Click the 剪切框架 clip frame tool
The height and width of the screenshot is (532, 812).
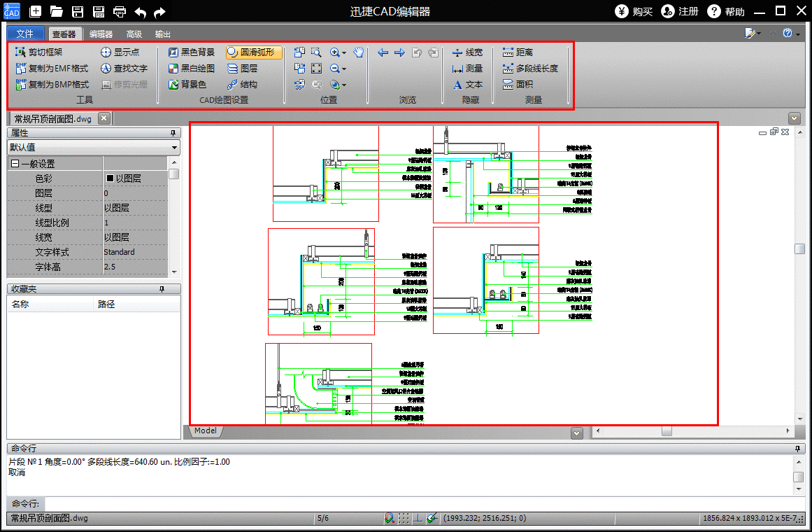pyautogui.click(x=40, y=52)
